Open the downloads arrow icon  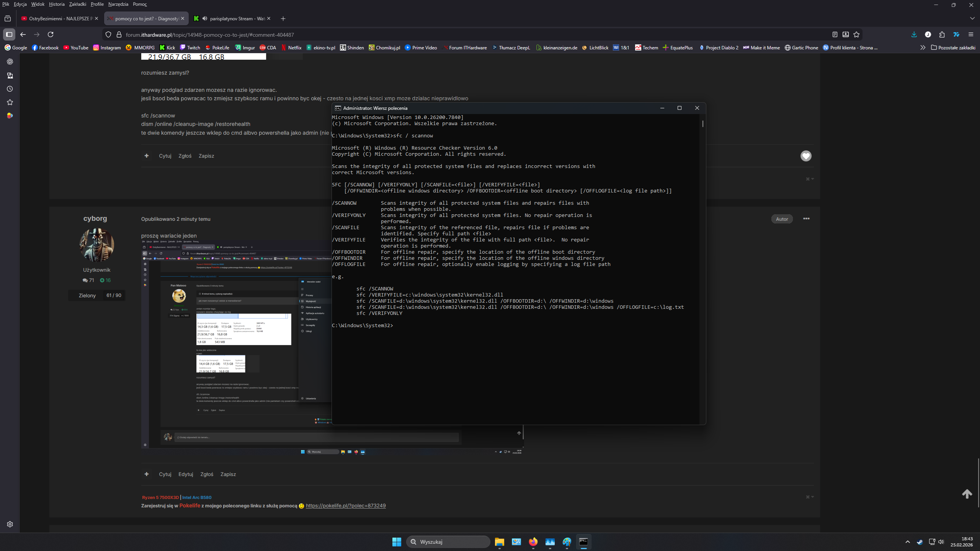pos(914,34)
